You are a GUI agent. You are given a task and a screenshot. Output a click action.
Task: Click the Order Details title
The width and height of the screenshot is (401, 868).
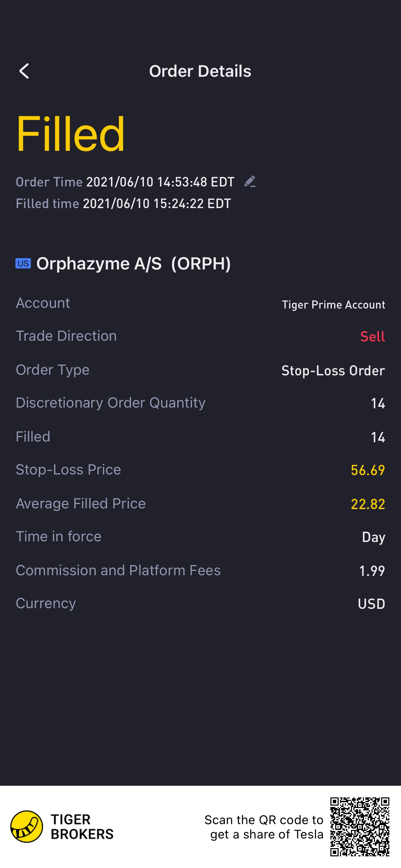click(x=200, y=71)
